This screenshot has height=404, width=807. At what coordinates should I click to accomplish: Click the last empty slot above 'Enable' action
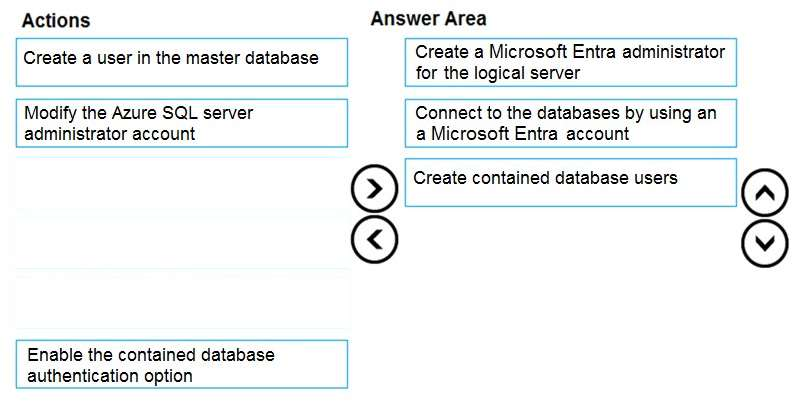pos(182,303)
